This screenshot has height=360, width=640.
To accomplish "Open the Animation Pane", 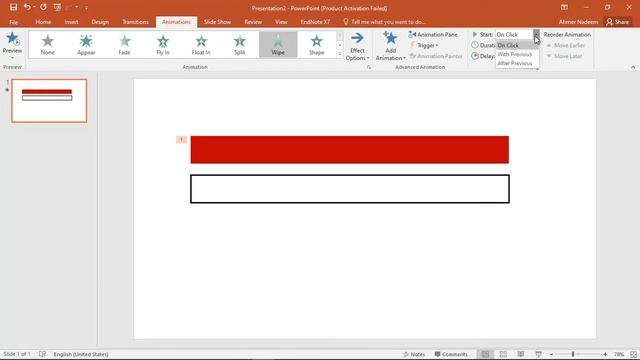I will point(433,35).
